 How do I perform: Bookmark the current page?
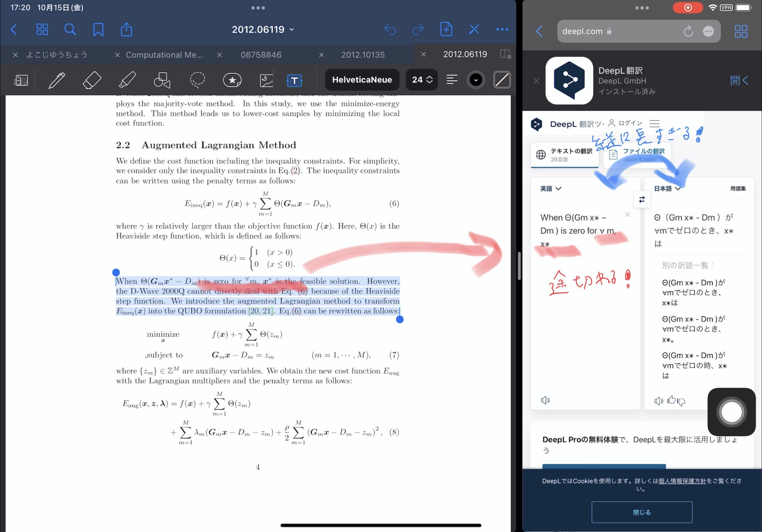(98, 30)
